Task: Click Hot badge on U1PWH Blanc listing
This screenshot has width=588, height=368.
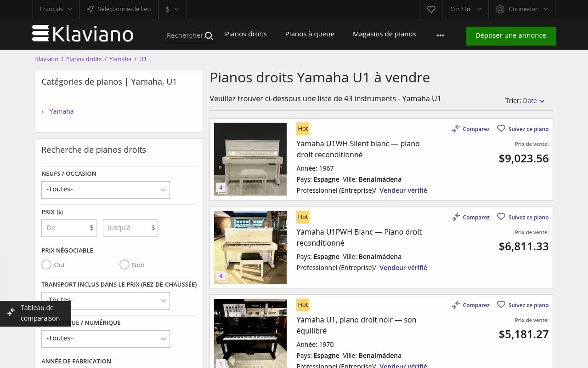Action: pyautogui.click(x=303, y=217)
